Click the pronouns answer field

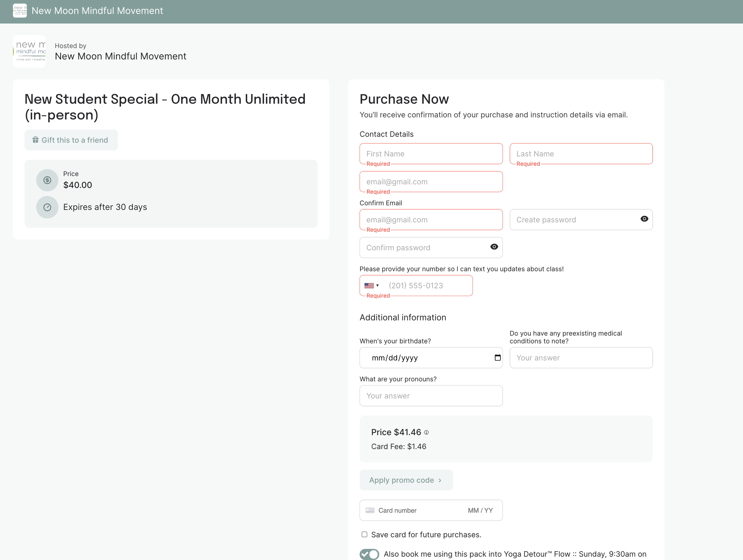[x=431, y=396]
